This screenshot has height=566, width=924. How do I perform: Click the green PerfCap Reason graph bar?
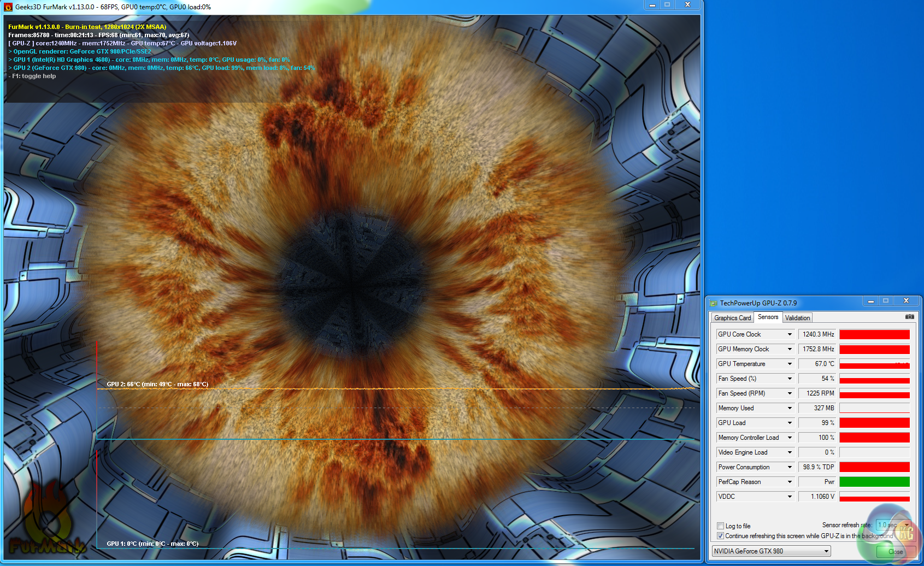(x=874, y=482)
